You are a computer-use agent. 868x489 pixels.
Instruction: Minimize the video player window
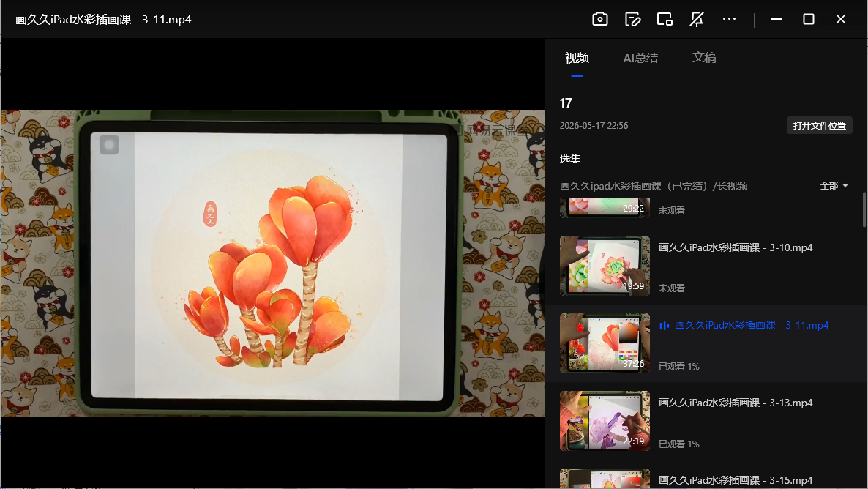[776, 19]
